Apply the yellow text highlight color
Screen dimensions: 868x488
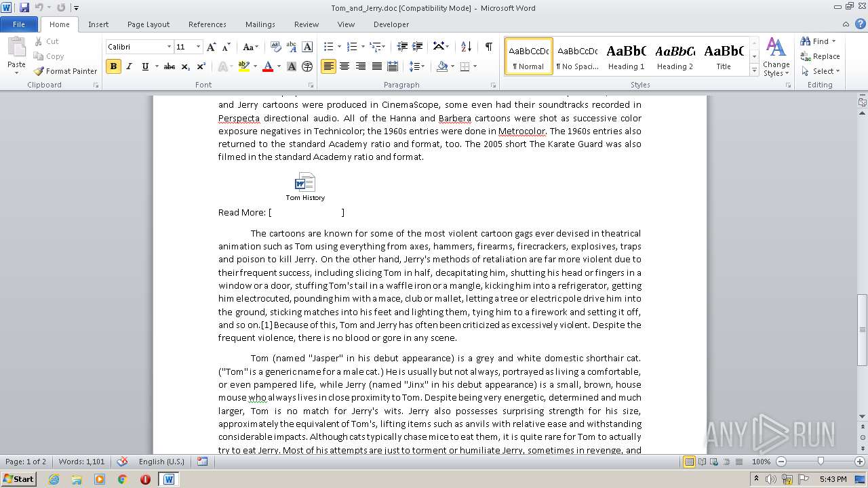[244, 66]
